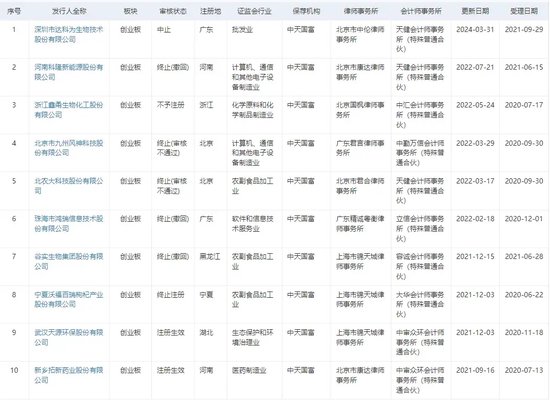Viewport: 550px width, 400px height.
Task: Click the 板块 column header
Action: coord(130,11)
